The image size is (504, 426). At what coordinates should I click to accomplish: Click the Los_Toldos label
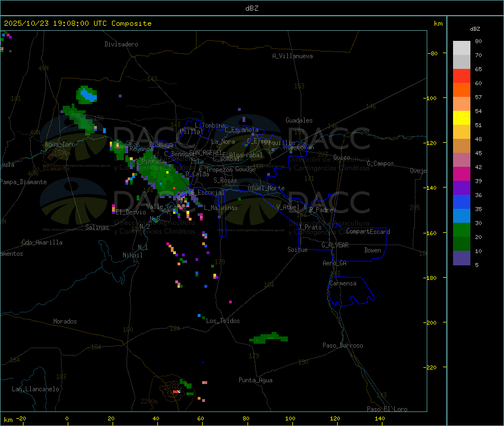point(223,321)
